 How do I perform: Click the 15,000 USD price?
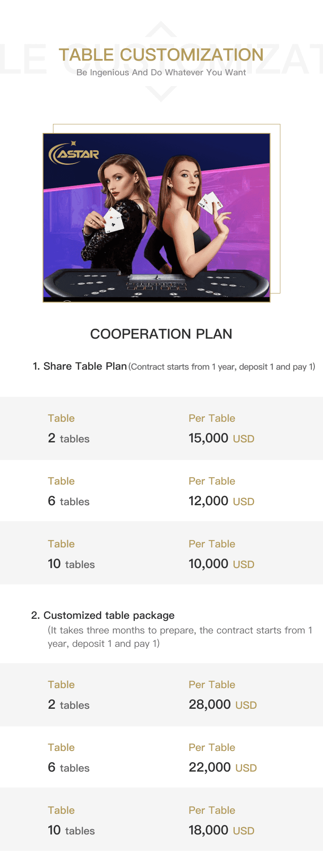pyautogui.click(x=221, y=438)
